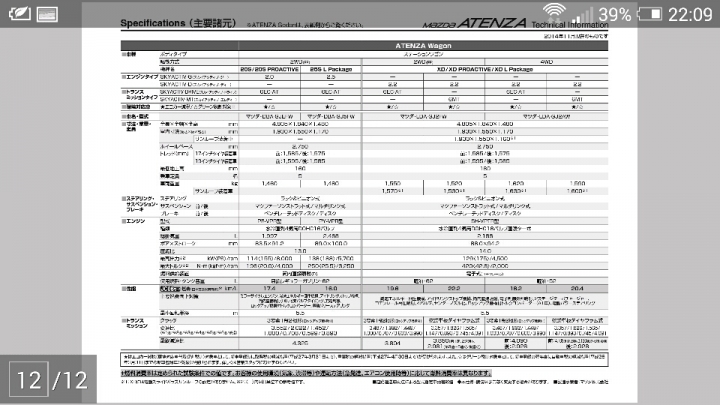Tap the '16.0' fuel economy value
The height and width of the screenshot is (405, 720).
[x=331, y=288]
